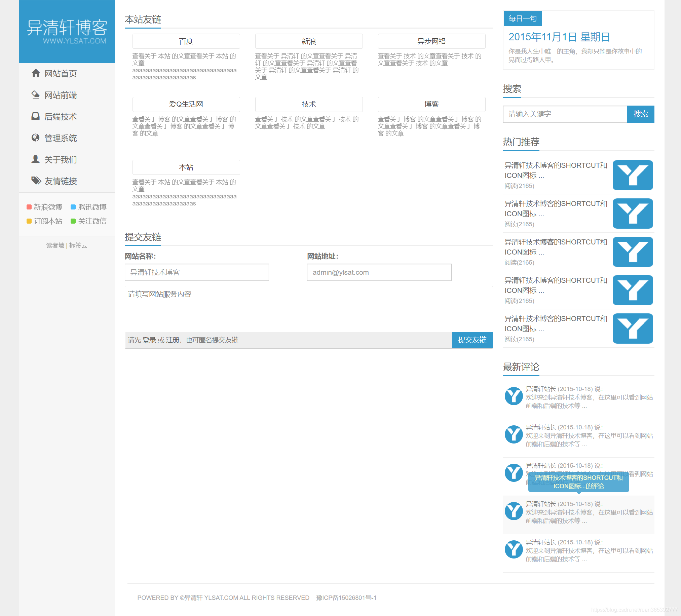Click the 订阅本站 link

tap(48, 221)
